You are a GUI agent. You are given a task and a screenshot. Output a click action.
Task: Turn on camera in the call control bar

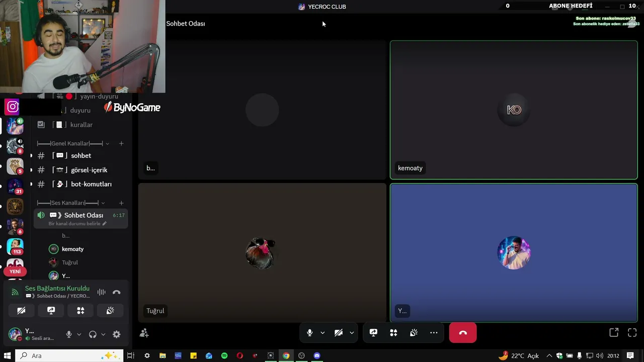tap(339, 333)
